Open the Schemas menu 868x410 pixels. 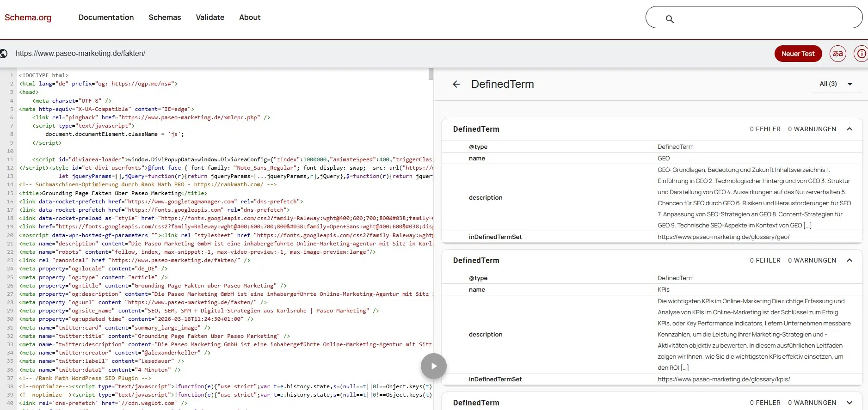coord(165,17)
